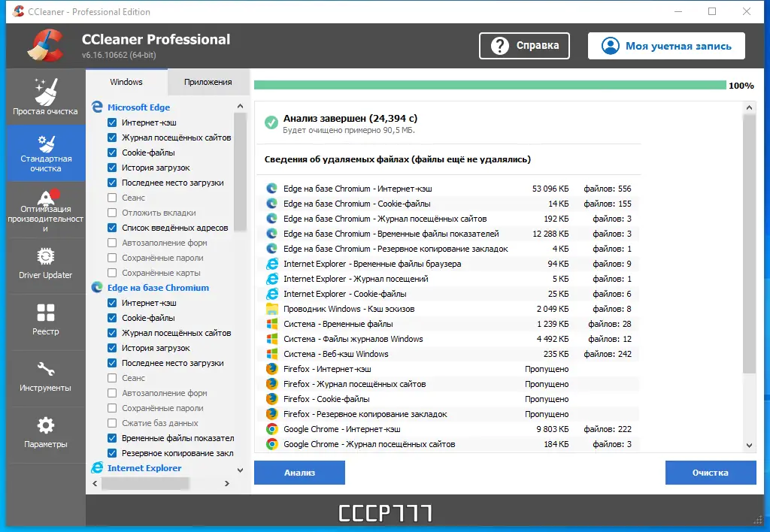Click Chrome icon of Журнал посещённых сайтов row
The width and height of the screenshot is (770, 532).
pos(271,444)
